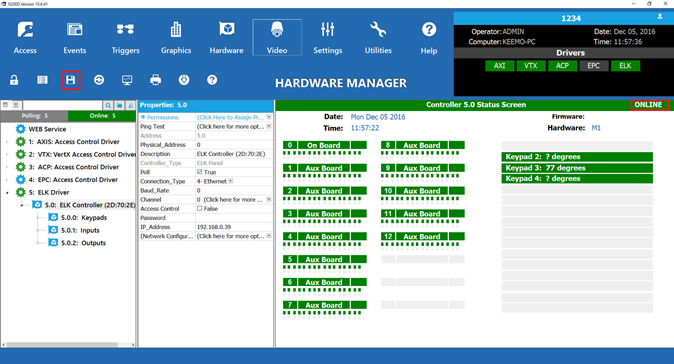674x364 pixels.
Task: Click the padlock icon in toolbar
Action: pyautogui.click(x=14, y=80)
